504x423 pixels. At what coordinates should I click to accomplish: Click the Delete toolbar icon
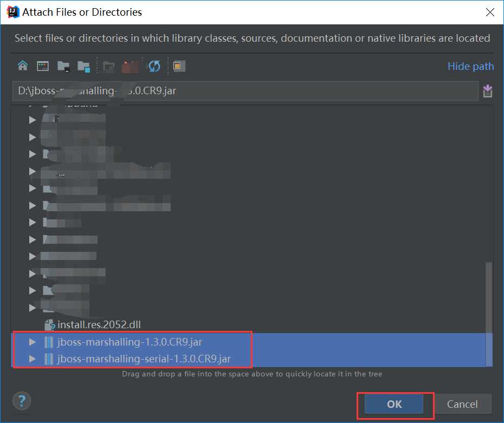click(130, 67)
